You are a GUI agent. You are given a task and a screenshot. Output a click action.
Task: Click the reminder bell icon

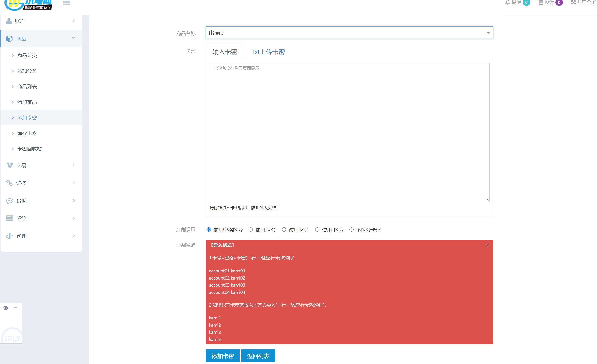pos(508,2)
